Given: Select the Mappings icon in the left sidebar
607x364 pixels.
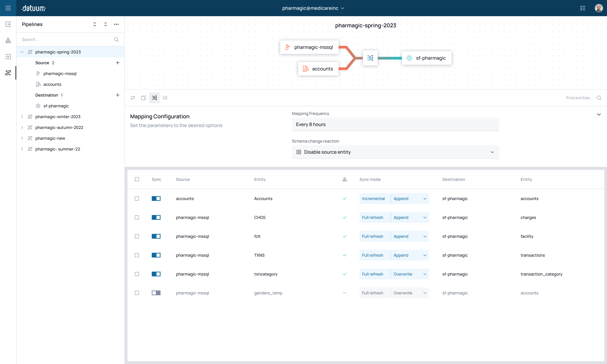Looking at the screenshot, I should (x=8, y=73).
